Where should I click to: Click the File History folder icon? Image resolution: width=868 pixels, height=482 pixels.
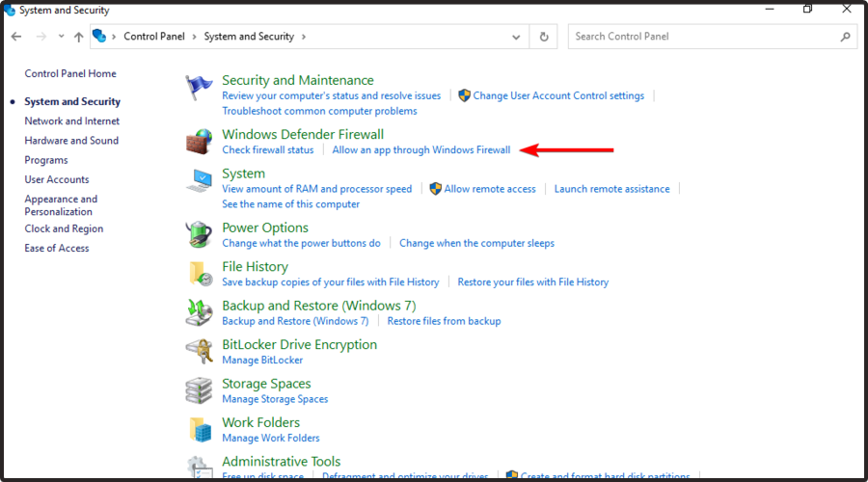200,274
